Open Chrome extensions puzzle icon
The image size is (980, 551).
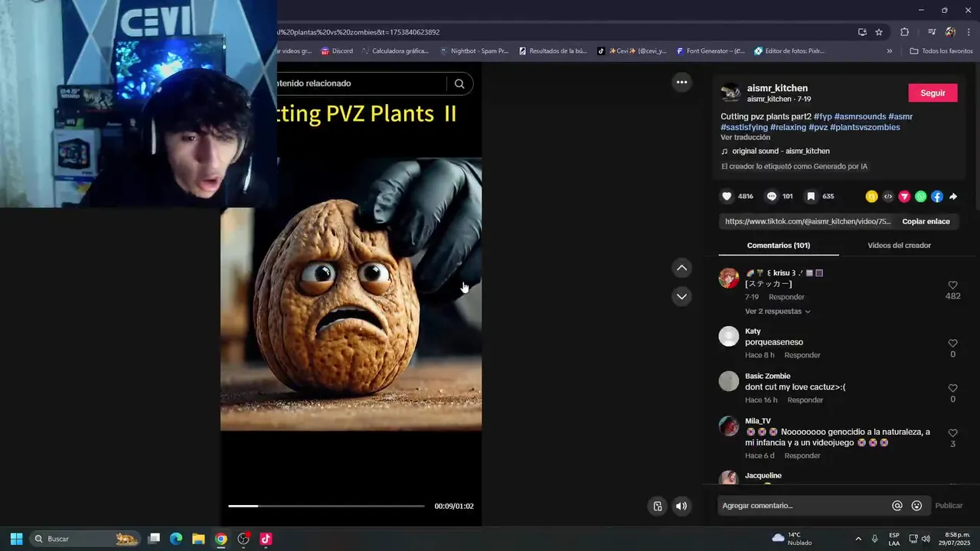pos(904,32)
